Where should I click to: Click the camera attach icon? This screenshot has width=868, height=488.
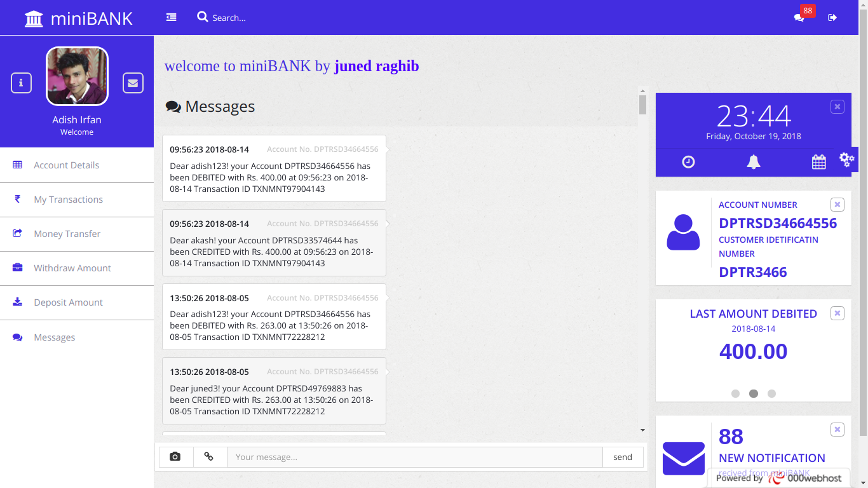pyautogui.click(x=175, y=457)
